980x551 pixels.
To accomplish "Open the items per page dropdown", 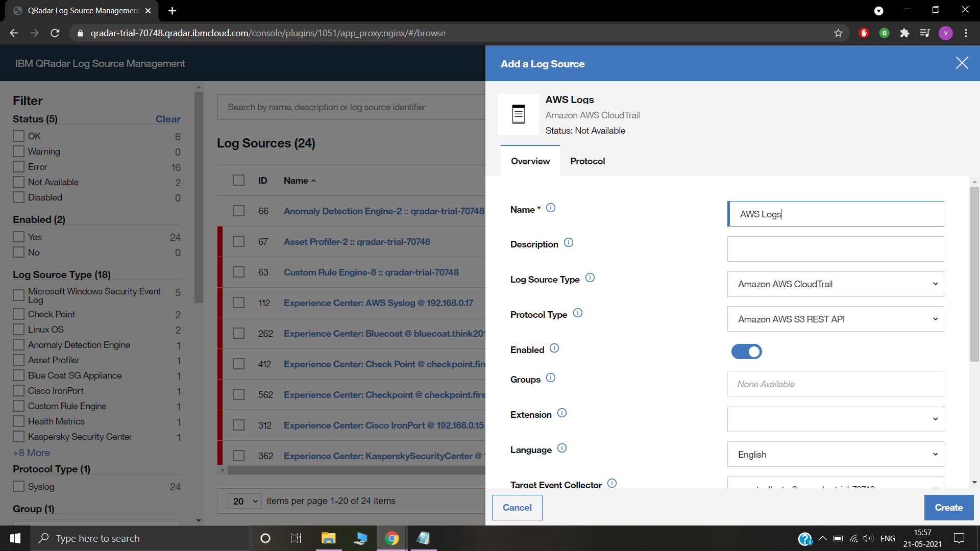I will (x=245, y=501).
